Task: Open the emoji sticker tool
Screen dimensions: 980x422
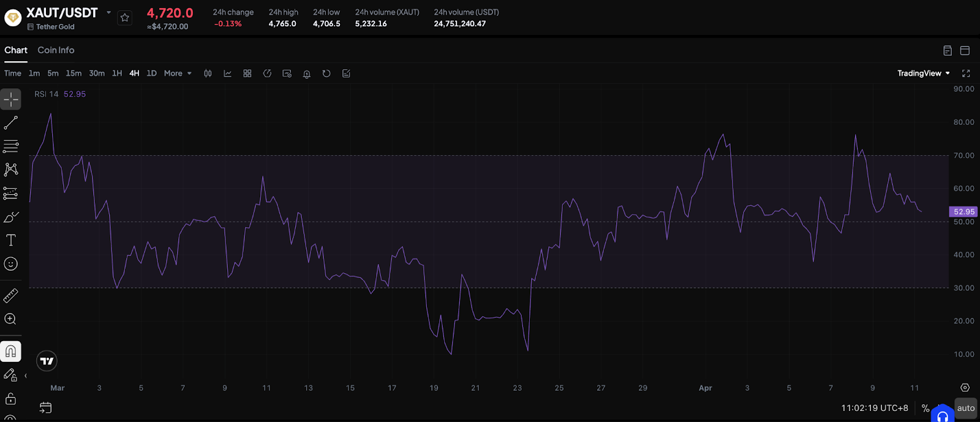Action: (x=11, y=264)
